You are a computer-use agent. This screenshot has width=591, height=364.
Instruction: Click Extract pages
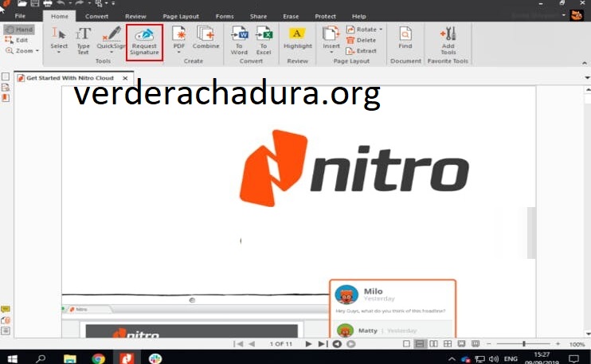361,50
